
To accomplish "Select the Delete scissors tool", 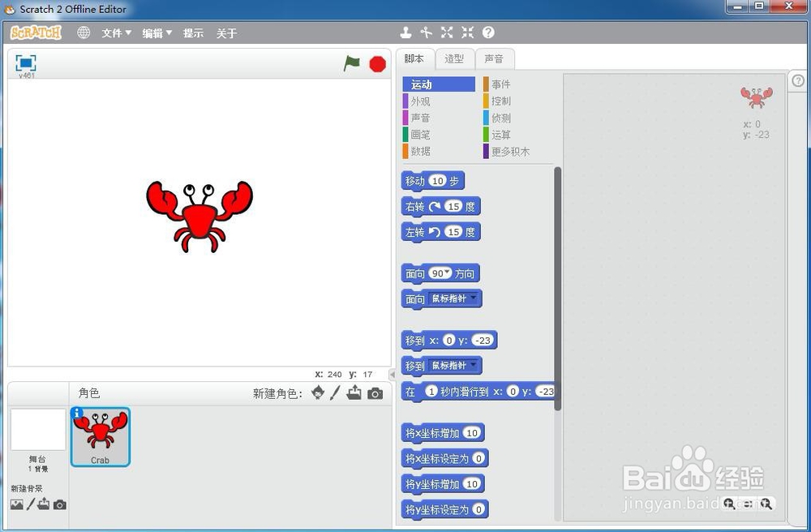I will [427, 32].
